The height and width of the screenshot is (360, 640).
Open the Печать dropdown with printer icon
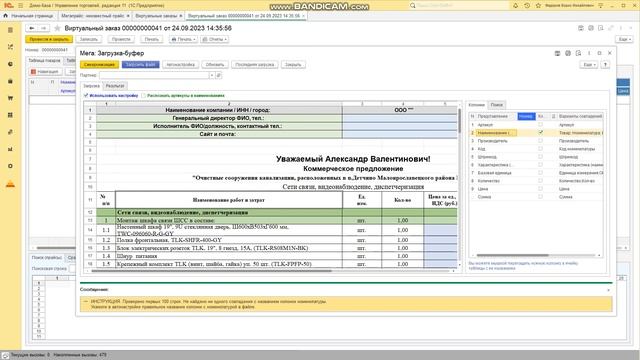coord(183,39)
